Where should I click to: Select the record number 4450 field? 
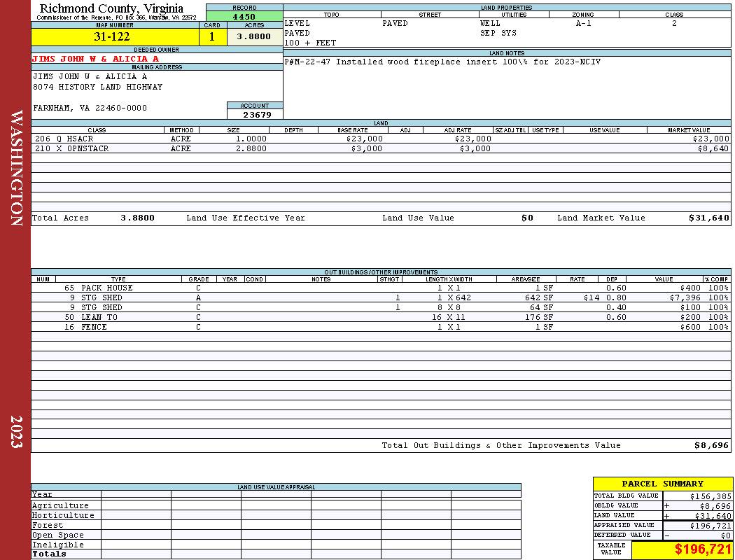coord(244,16)
